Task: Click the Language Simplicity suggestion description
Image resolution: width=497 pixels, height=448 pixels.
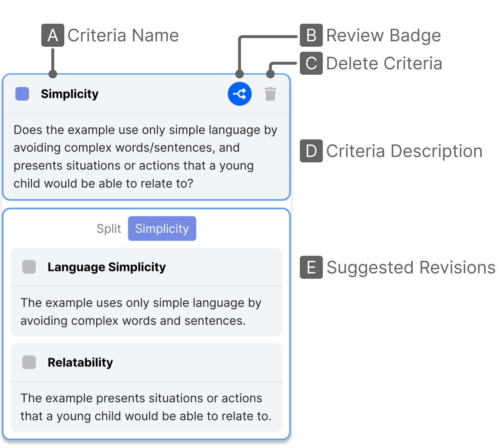Action: point(141,311)
